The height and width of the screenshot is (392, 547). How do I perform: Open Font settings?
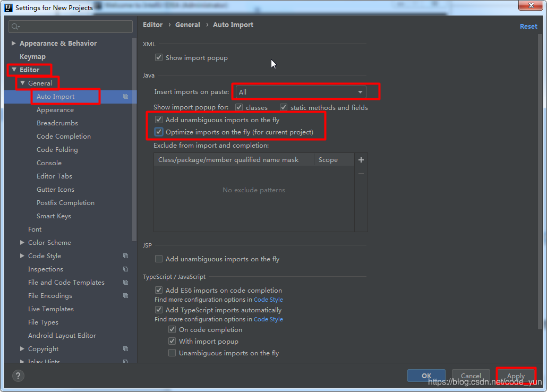pos(35,229)
